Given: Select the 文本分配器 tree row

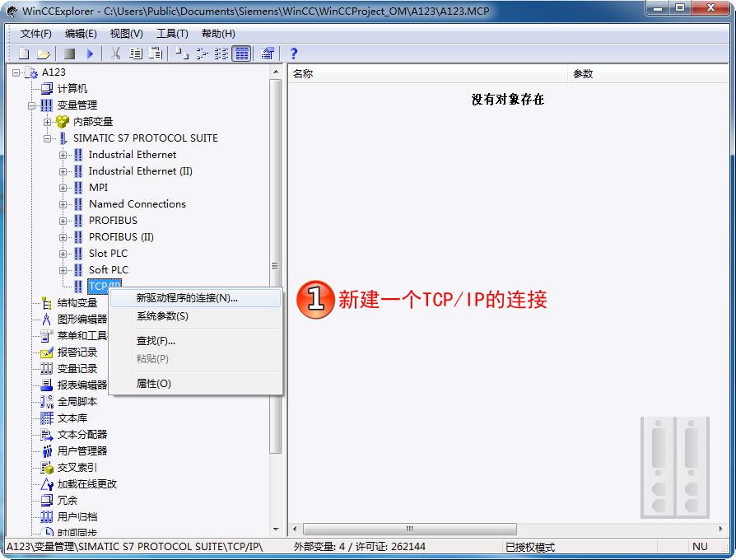Looking at the screenshot, I should (x=82, y=435).
